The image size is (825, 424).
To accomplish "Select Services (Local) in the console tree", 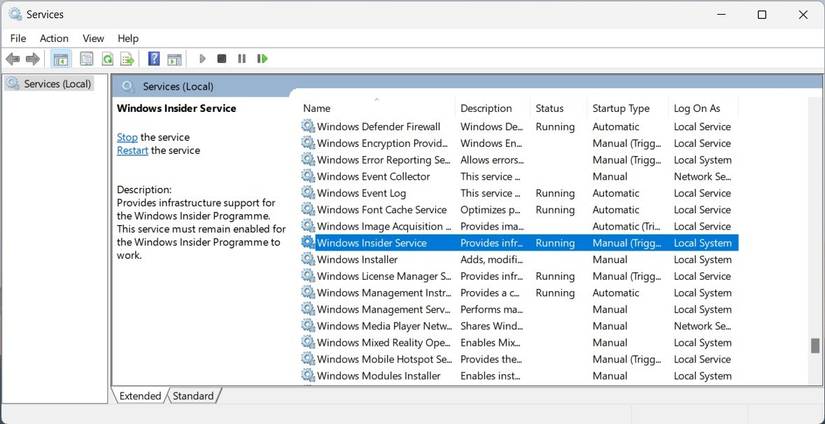I will click(57, 84).
